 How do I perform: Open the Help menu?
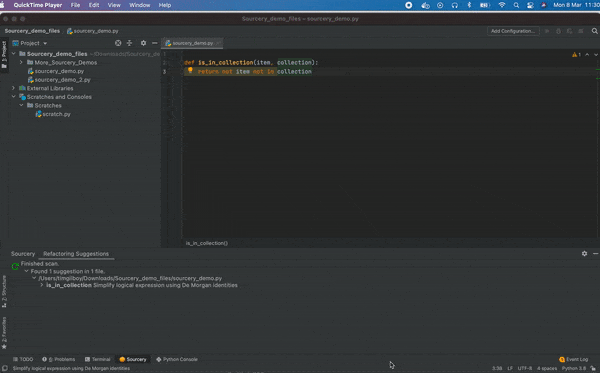tap(165, 5)
